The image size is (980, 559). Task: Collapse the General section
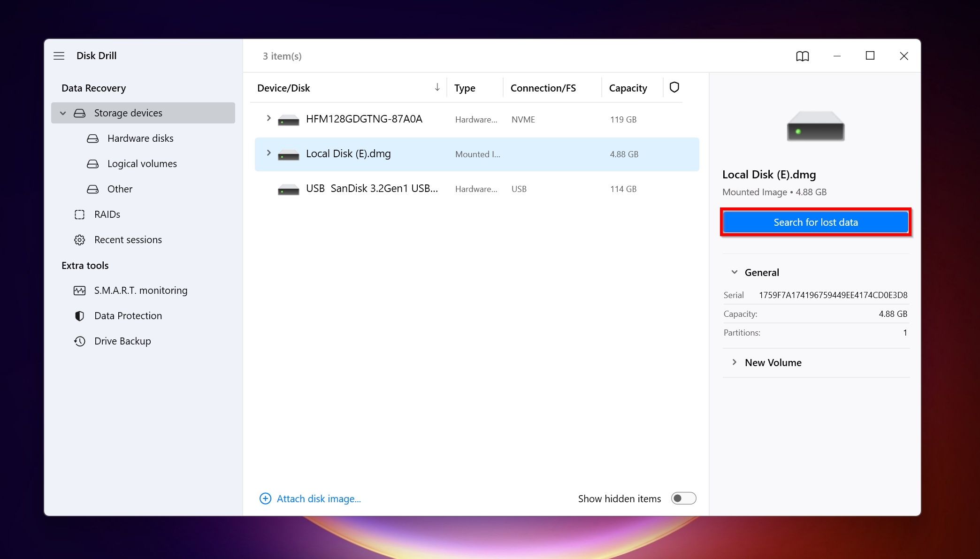[x=734, y=272]
